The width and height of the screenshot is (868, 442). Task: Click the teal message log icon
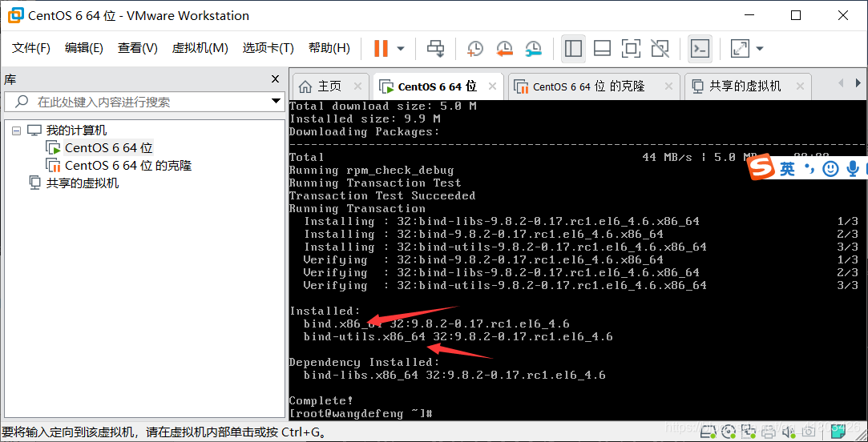coord(838,432)
